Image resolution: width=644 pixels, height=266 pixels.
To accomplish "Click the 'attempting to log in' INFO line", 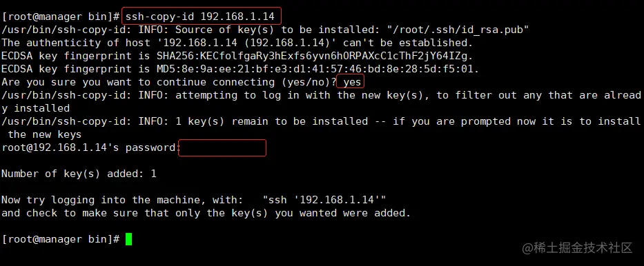I will pos(321,102).
